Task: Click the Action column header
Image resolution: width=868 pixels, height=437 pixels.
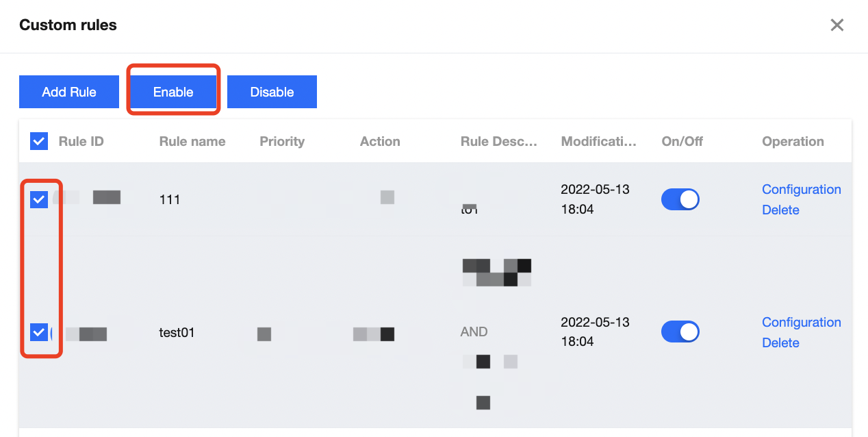Action: (x=380, y=142)
